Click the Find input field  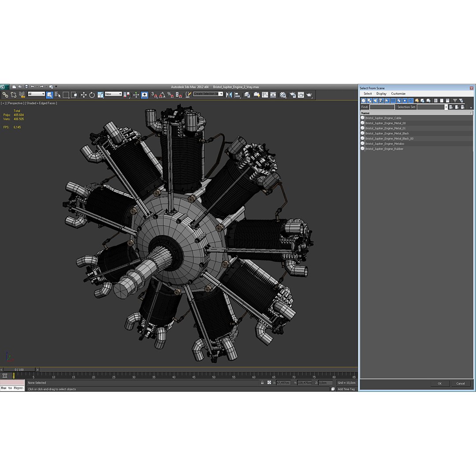(x=382, y=107)
